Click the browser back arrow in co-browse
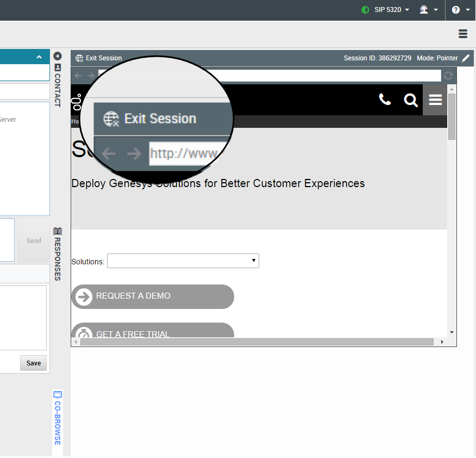Screen dimensions: 476x458 78,76
